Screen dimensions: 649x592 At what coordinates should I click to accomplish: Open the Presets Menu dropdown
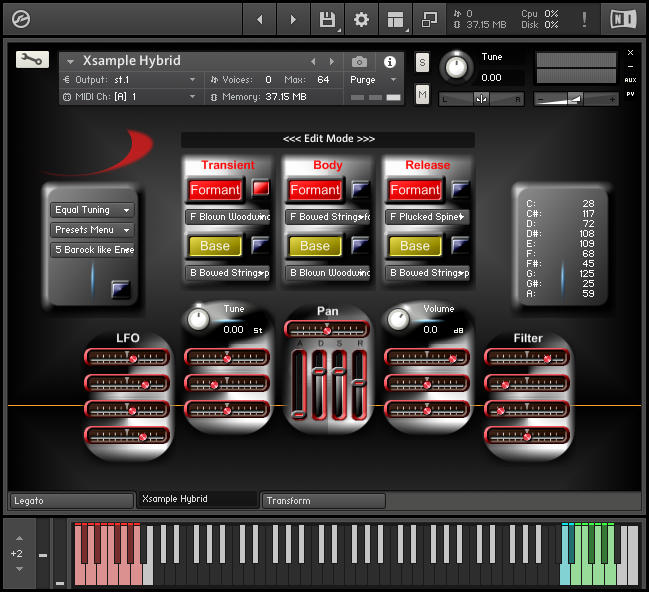pyautogui.click(x=92, y=230)
